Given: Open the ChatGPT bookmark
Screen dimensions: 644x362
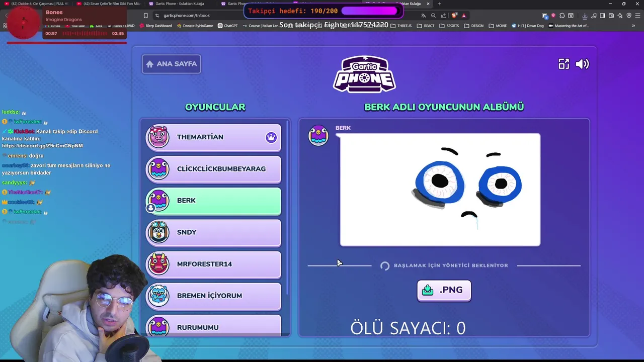Looking at the screenshot, I should pos(228,26).
